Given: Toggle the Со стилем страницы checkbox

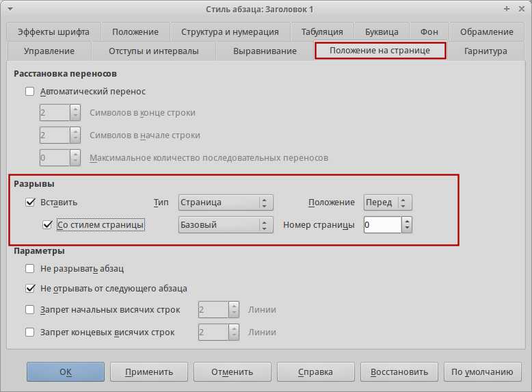Looking at the screenshot, I should (47, 224).
